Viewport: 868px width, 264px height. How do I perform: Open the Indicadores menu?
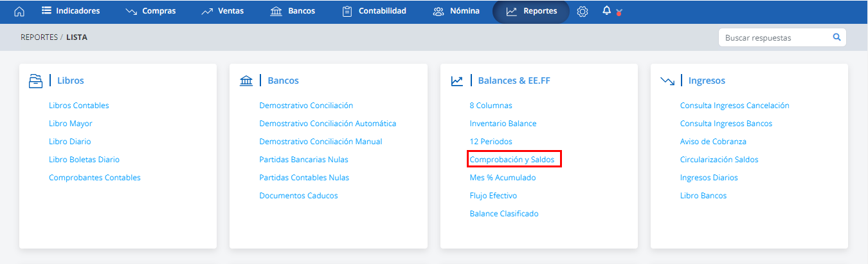pos(71,11)
